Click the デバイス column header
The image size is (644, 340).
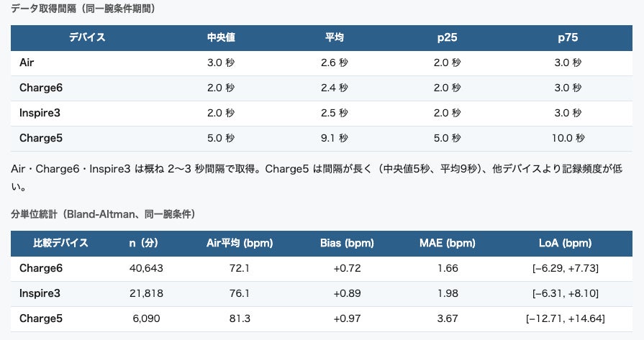87,37
